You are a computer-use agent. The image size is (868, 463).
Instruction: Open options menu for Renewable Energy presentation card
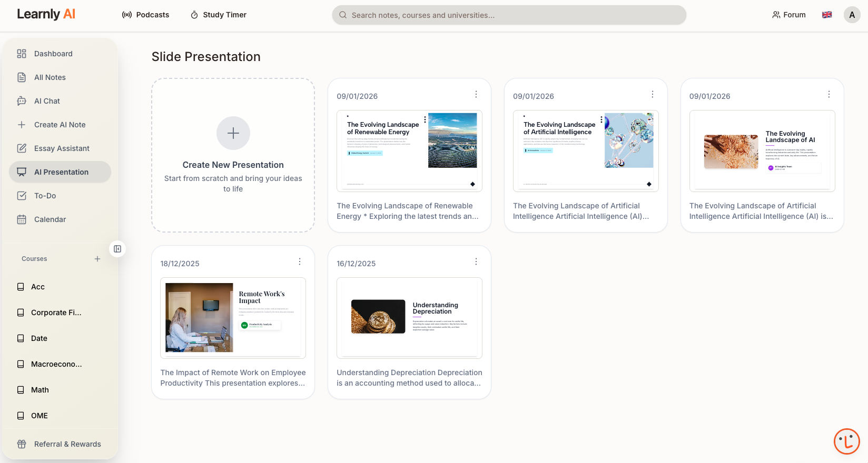click(476, 94)
